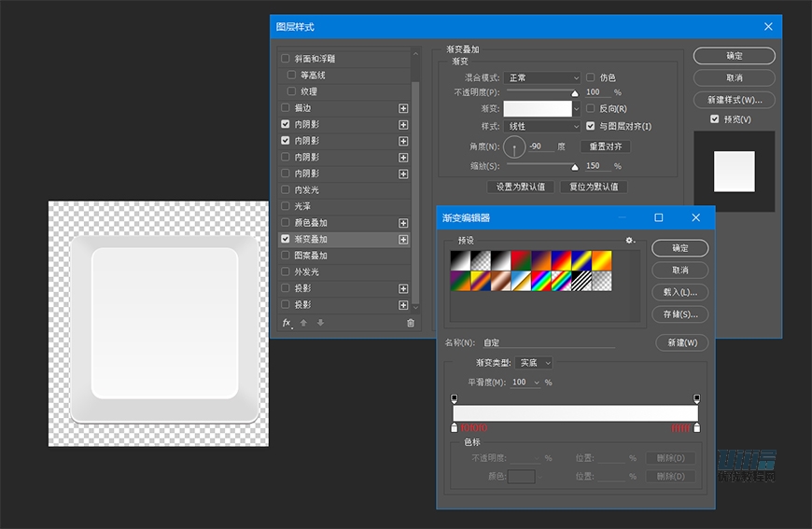Select the left f0f0f0 color stop
This screenshot has width=812, height=529.
pos(455,427)
